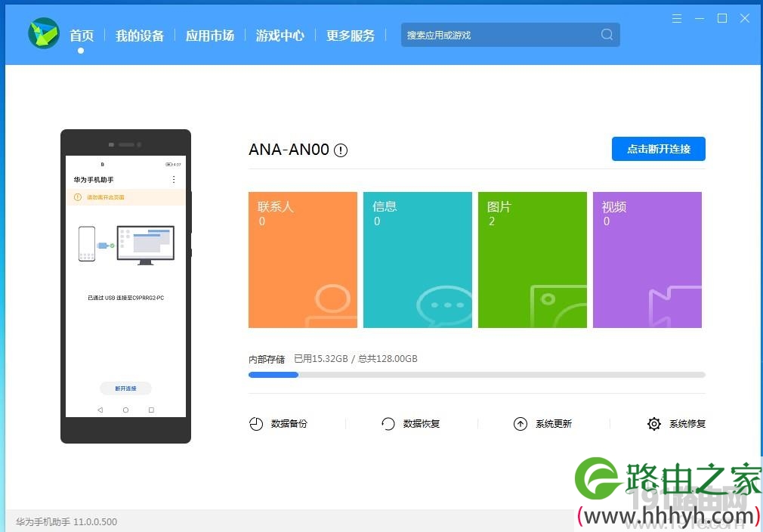The height and width of the screenshot is (532, 763).
Task: Switch to 我的设备 tab
Action: point(140,36)
